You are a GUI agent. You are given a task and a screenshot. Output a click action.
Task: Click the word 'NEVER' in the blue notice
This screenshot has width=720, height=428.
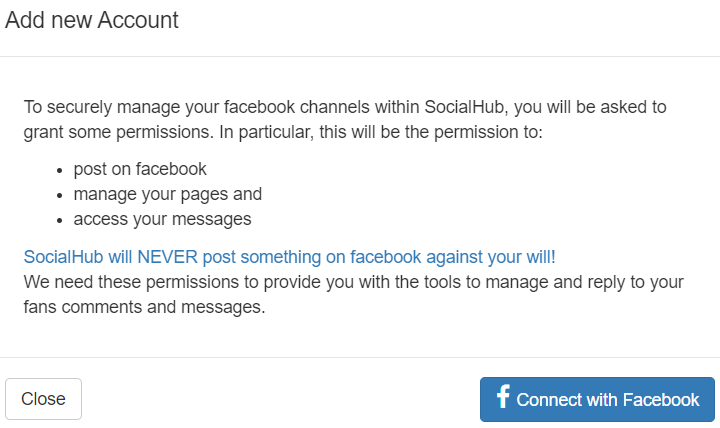(x=167, y=257)
